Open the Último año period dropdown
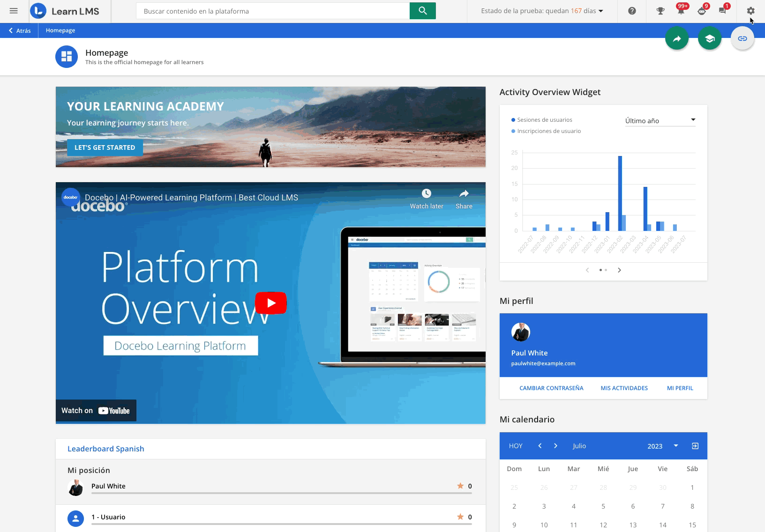765x532 pixels. [x=660, y=120]
